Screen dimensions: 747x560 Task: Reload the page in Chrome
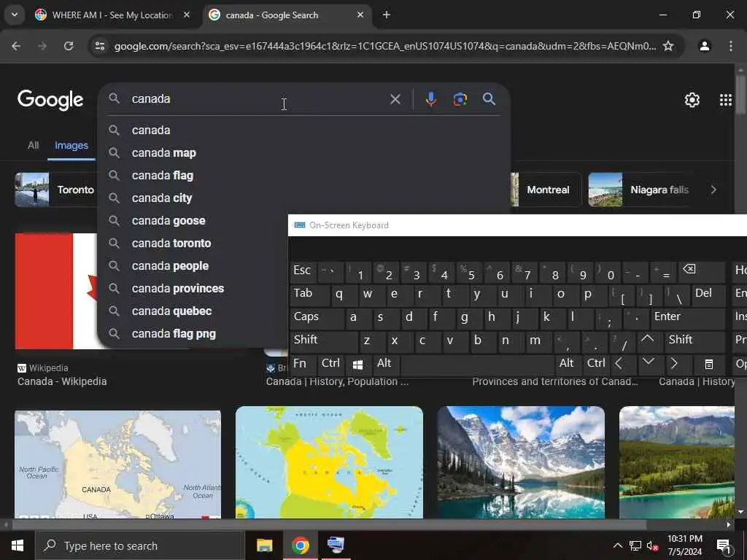coord(69,46)
